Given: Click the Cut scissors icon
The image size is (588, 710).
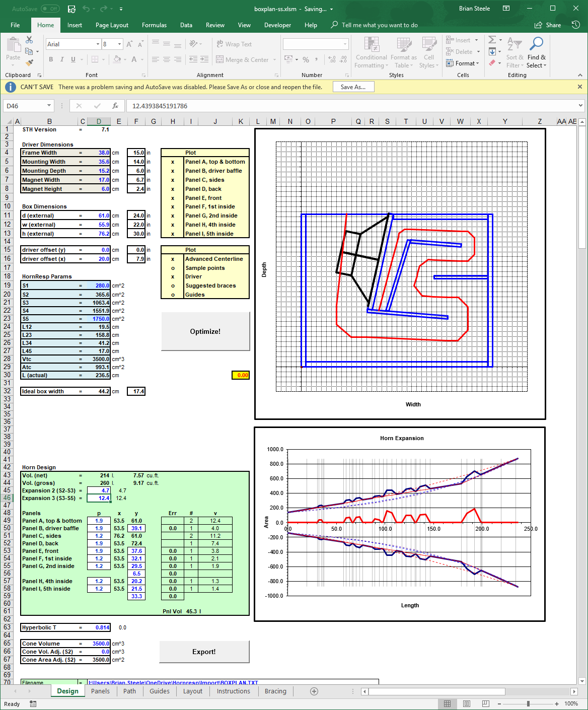Looking at the screenshot, I should click(29, 40).
